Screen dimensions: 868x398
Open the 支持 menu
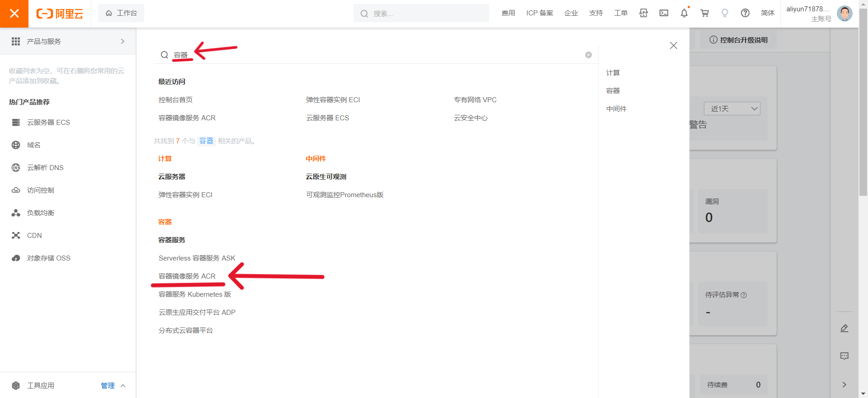pyautogui.click(x=596, y=13)
